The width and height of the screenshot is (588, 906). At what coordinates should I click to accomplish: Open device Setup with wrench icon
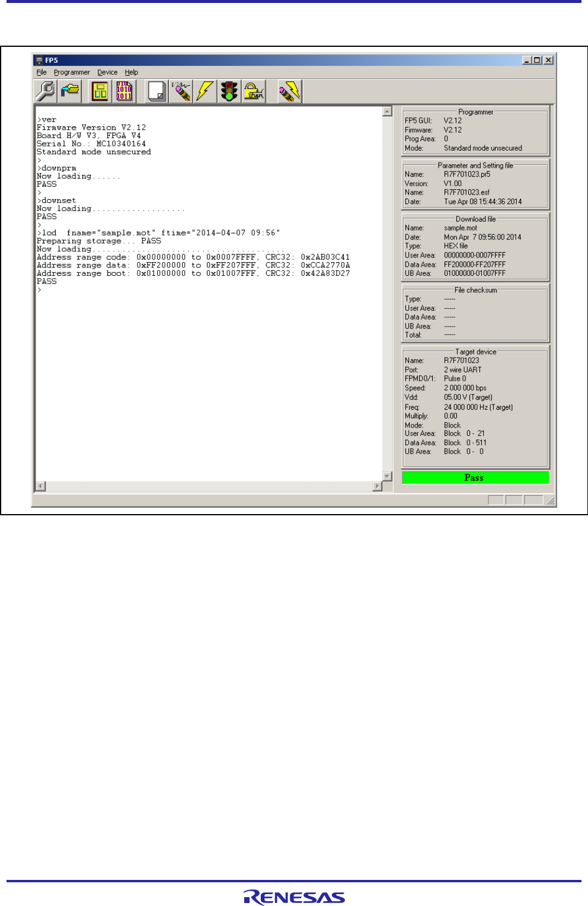click(x=45, y=91)
